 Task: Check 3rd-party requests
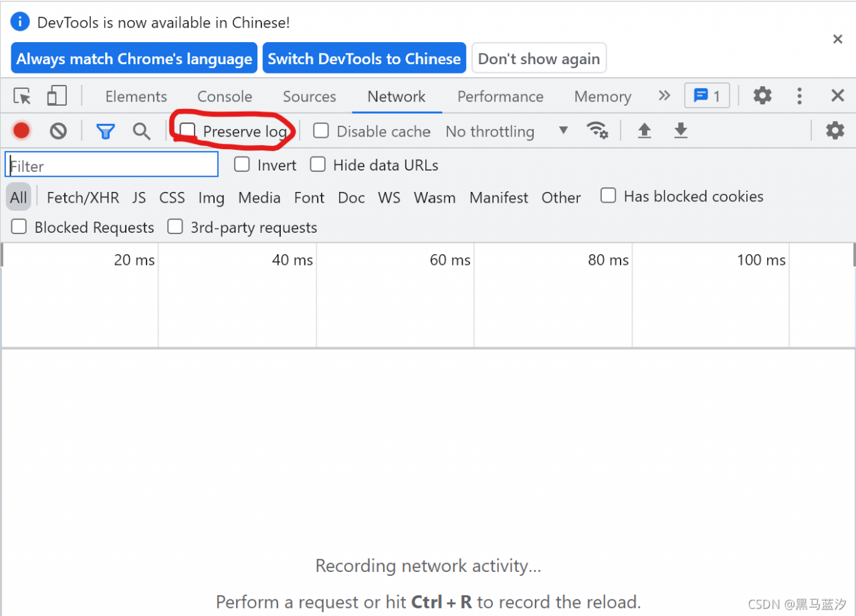coord(175,227)
